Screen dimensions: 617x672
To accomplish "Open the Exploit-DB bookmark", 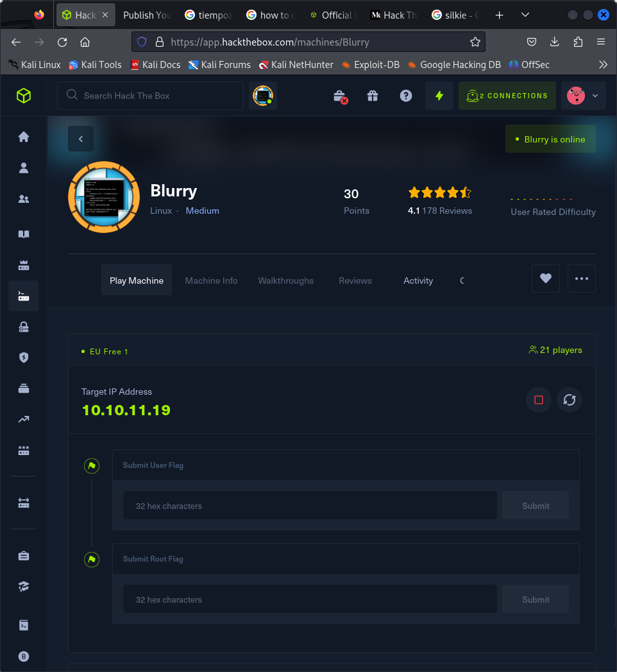I will coord(371,65).
